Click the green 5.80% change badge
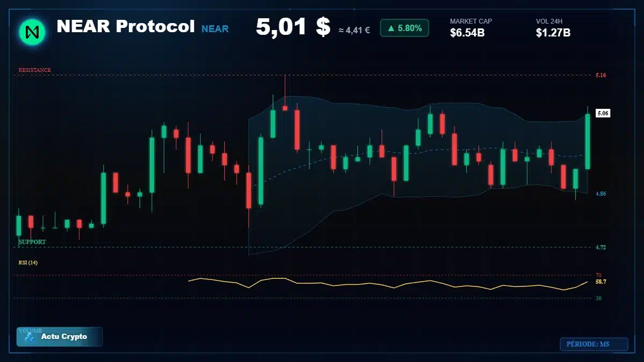Viewport: 644px width, 362px height. [404, 28]
